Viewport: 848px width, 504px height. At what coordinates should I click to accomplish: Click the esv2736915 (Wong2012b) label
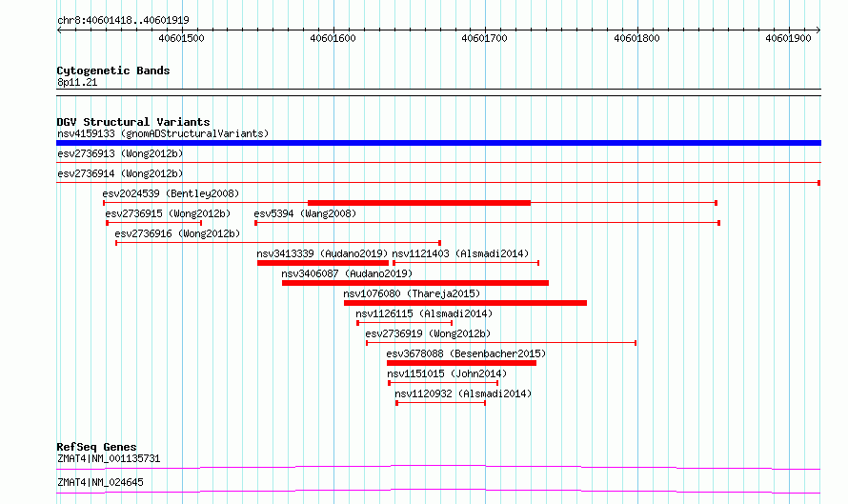click(168, 213)
